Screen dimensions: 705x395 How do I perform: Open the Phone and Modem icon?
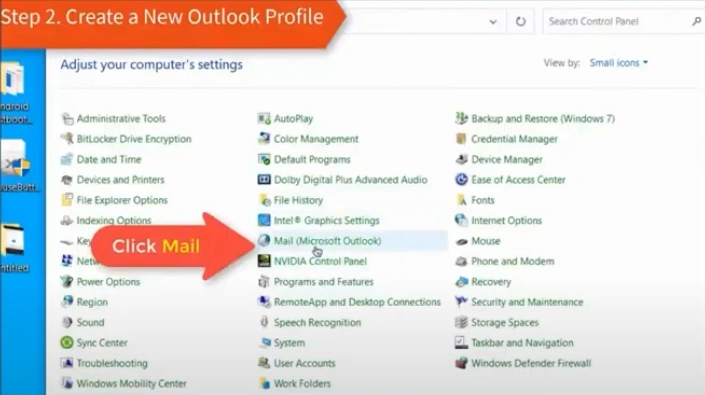[x=461, y=261]
